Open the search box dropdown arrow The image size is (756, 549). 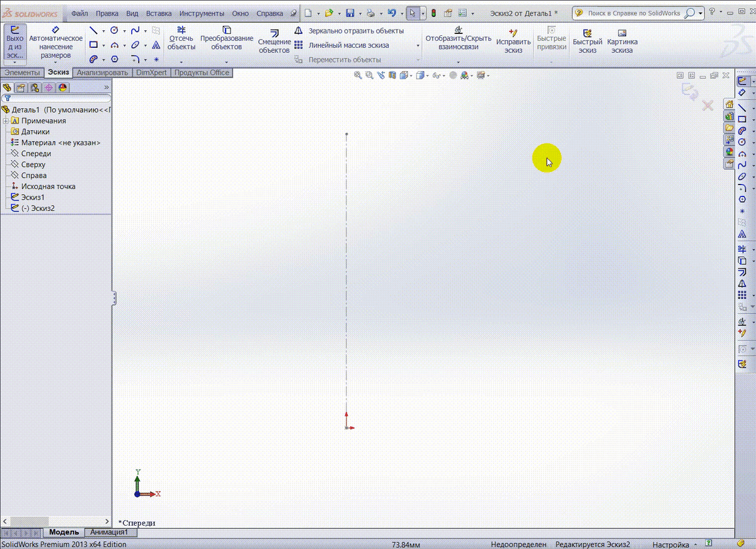click(x=700, y=13)
